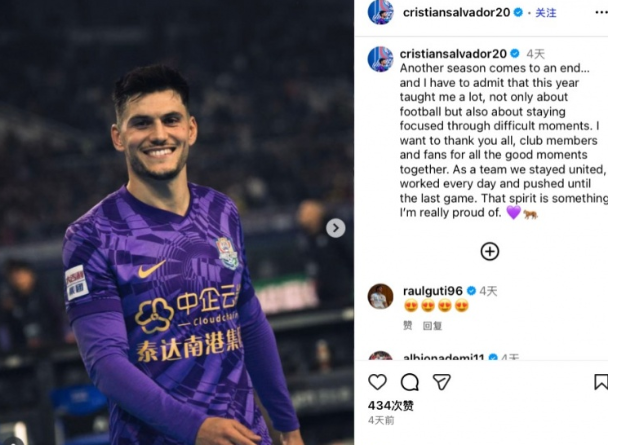This screenshot has width=617, height=445.
Task: Click header profile avatar of cristiansalvador20
Action: coord(381,12)
